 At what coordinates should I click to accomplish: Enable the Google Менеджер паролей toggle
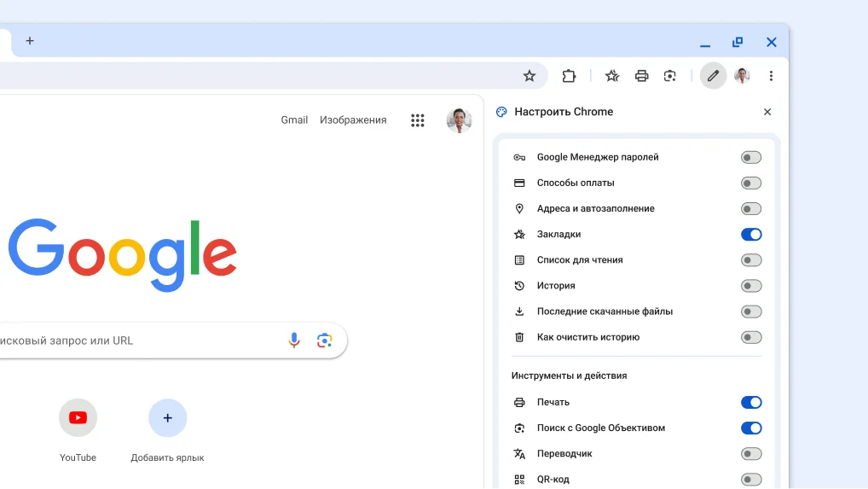[x=751, y=157]
